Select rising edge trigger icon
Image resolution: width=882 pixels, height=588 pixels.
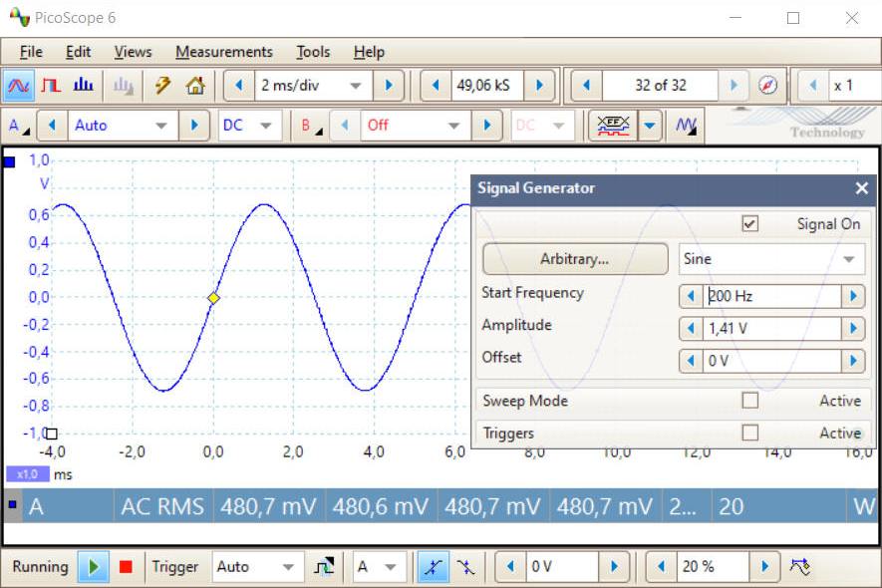(x=433, y=567)
